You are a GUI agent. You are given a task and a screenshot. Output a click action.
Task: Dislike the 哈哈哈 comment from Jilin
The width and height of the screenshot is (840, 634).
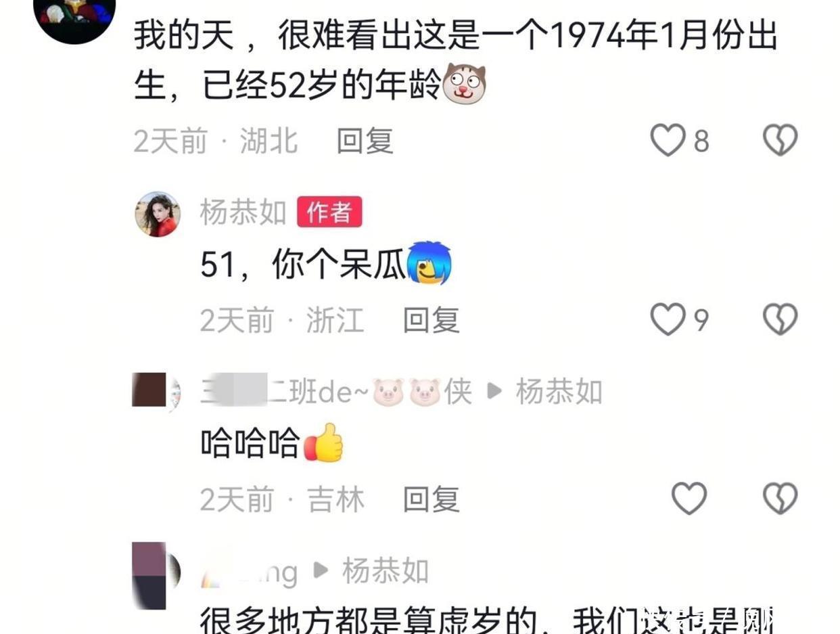[780, 499]
